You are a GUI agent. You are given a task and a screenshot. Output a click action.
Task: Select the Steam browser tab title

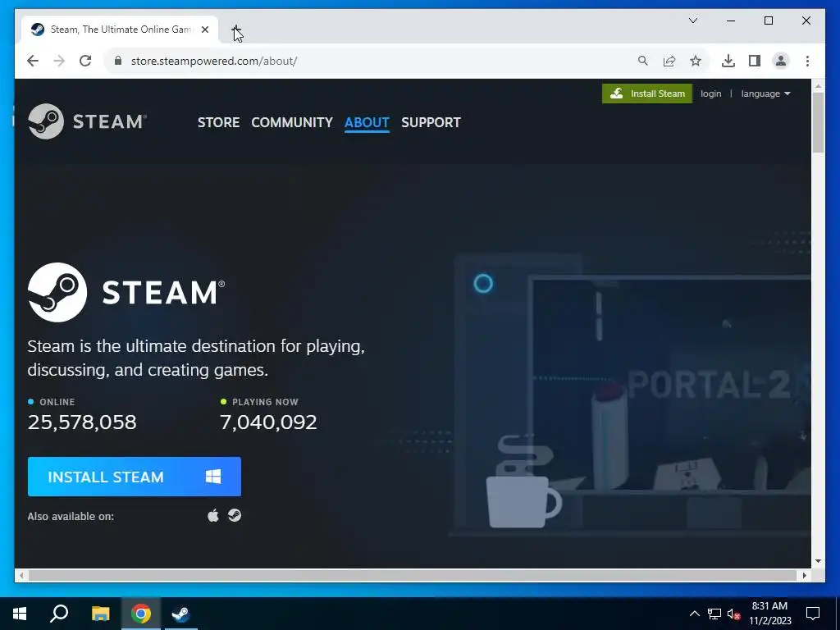[121, 30]
